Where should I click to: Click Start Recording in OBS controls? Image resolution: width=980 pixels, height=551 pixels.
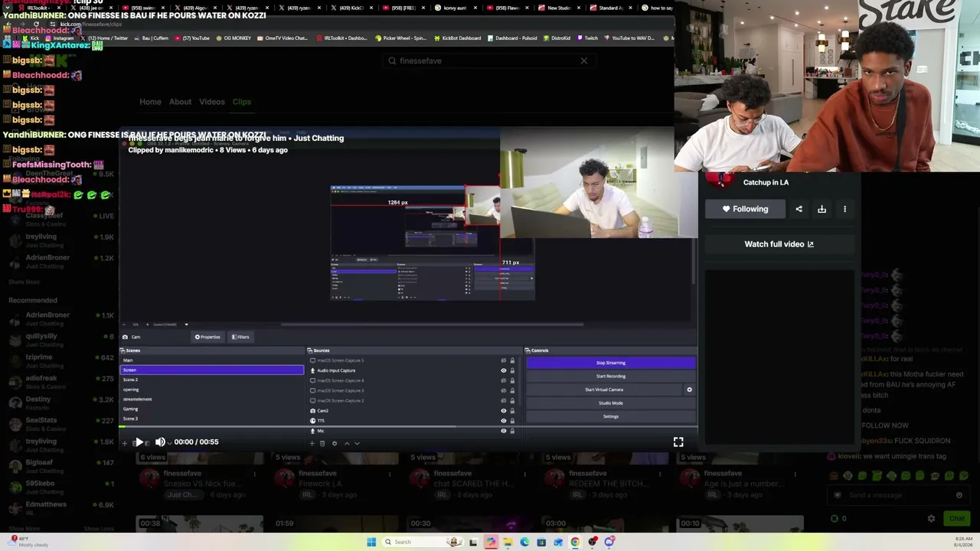(x=611, y=376)
